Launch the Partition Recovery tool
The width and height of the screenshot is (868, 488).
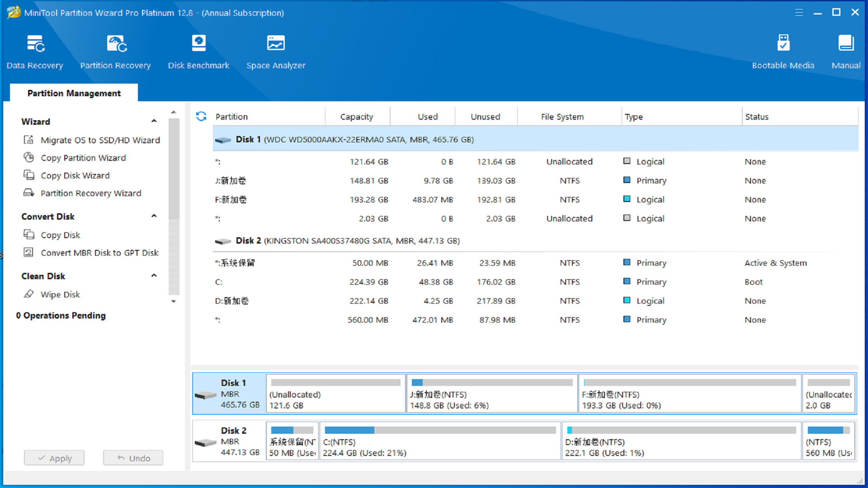(115, 51)
